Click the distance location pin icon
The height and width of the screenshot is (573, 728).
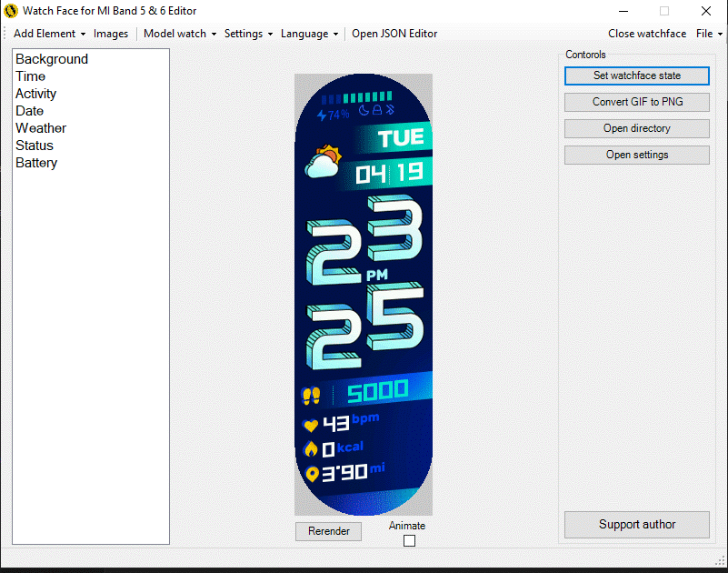(x=312, y=474)
